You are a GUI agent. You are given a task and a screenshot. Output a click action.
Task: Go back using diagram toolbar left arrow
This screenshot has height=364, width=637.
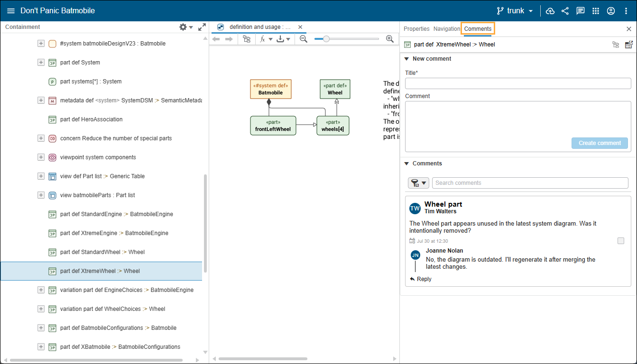tap(216, 39)
